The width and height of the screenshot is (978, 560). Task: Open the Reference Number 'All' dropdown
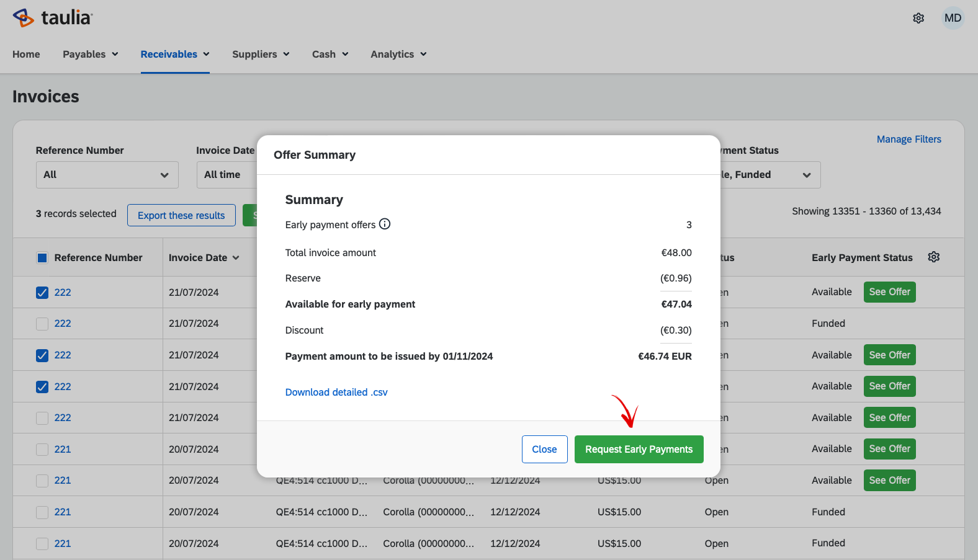point(107,175)
